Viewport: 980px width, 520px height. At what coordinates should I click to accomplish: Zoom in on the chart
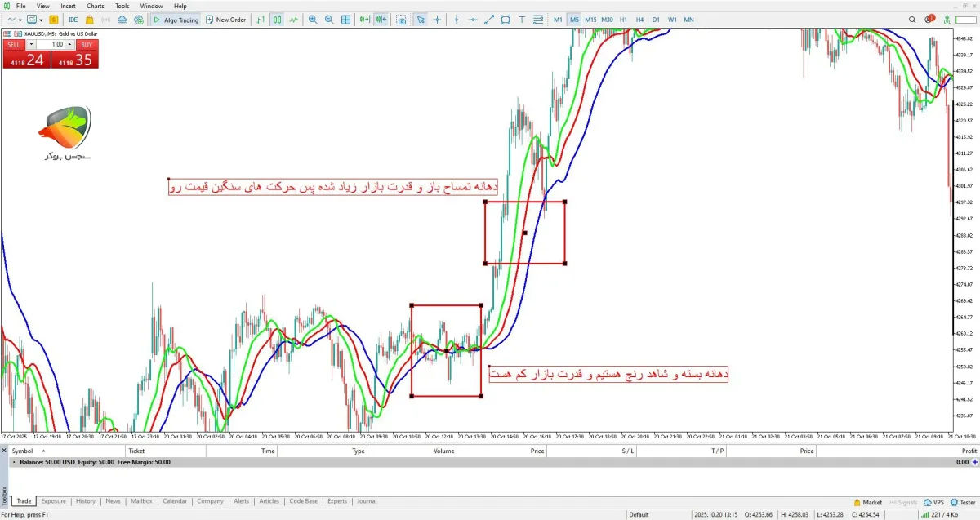point(313,20)
